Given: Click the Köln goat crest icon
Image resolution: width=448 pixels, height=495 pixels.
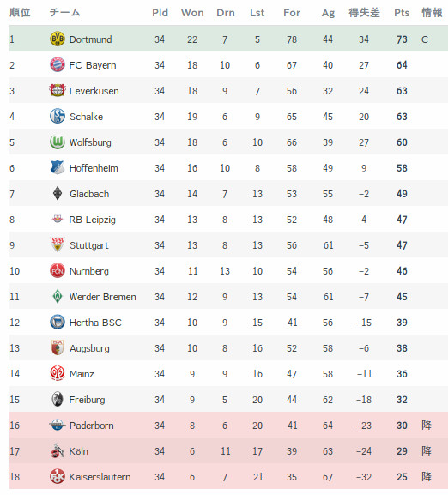Looking at the screenshot, I should 58,450.
